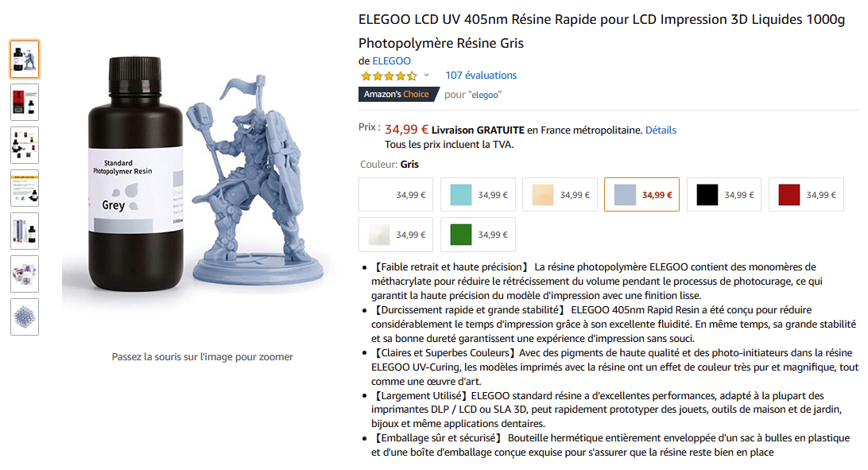Open the delivery Détails link
The width and height of the screenshot is (868, 470).
pyautogui.click(x=661, y=130)
